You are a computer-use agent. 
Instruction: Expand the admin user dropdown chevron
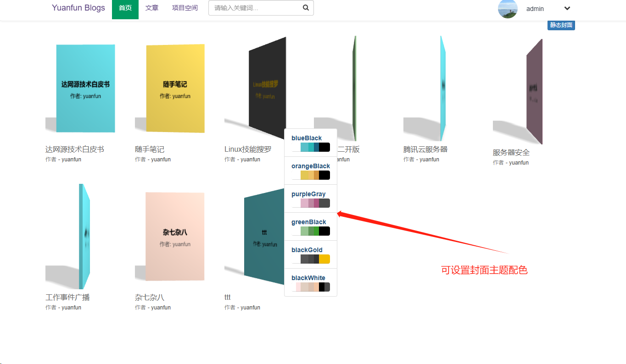click(567, 8)
